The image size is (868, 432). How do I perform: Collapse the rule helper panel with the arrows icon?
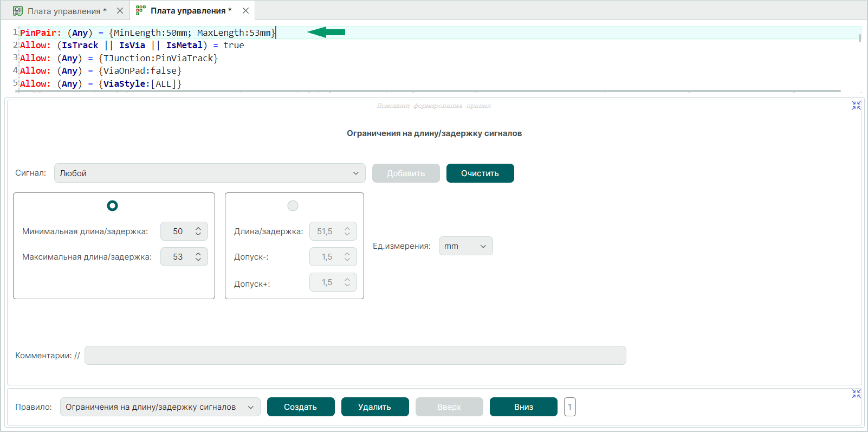pyautogui.click(x=856, y=106)
